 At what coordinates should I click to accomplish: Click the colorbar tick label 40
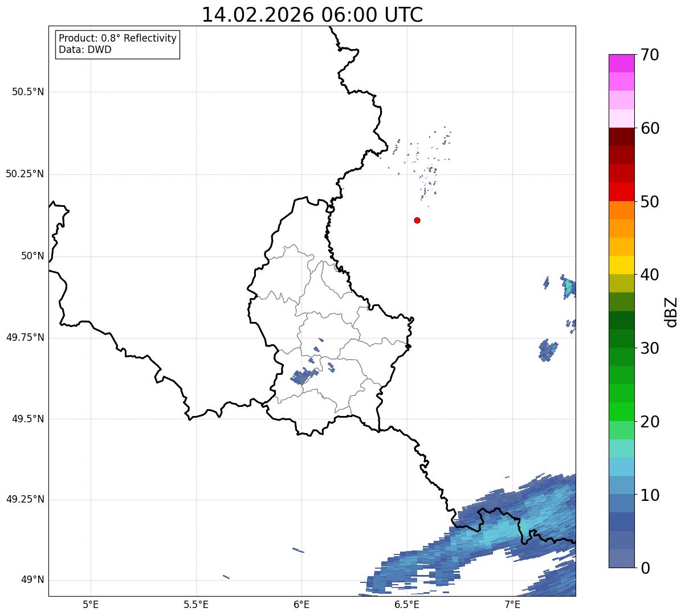tap(650, 275)
